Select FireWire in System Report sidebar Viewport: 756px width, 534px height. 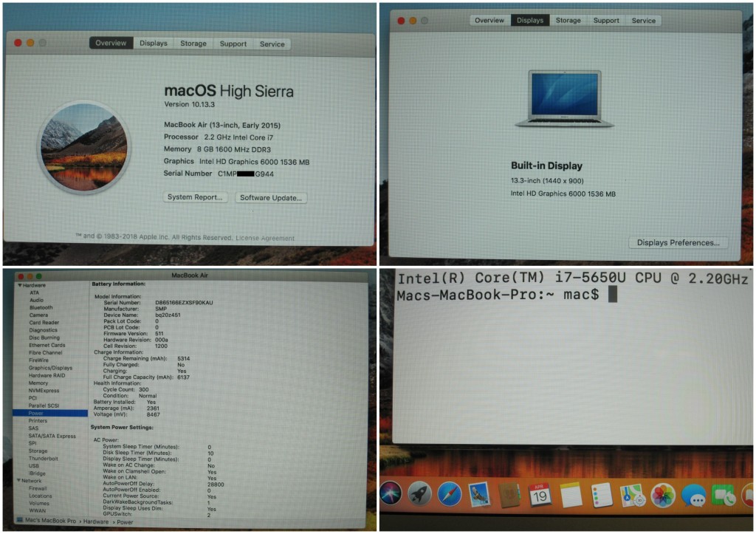click(x=38, y=360)
